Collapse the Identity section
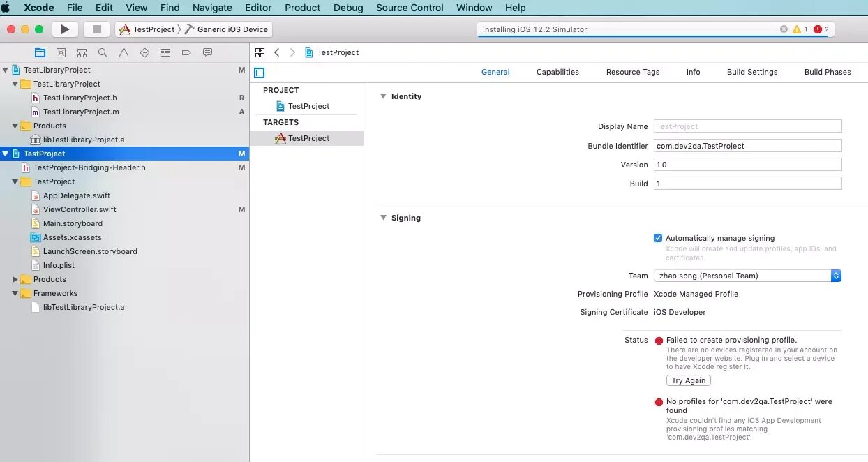 [383, 96]
